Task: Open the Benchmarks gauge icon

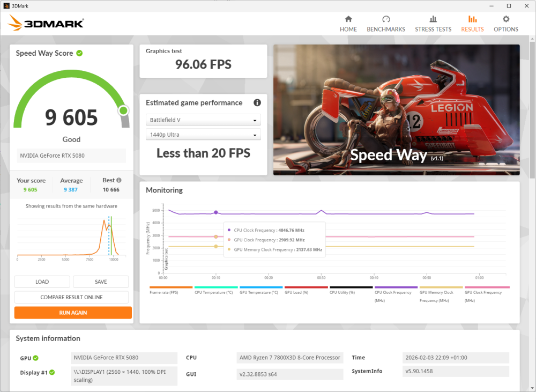Action: tap(386, 19)
